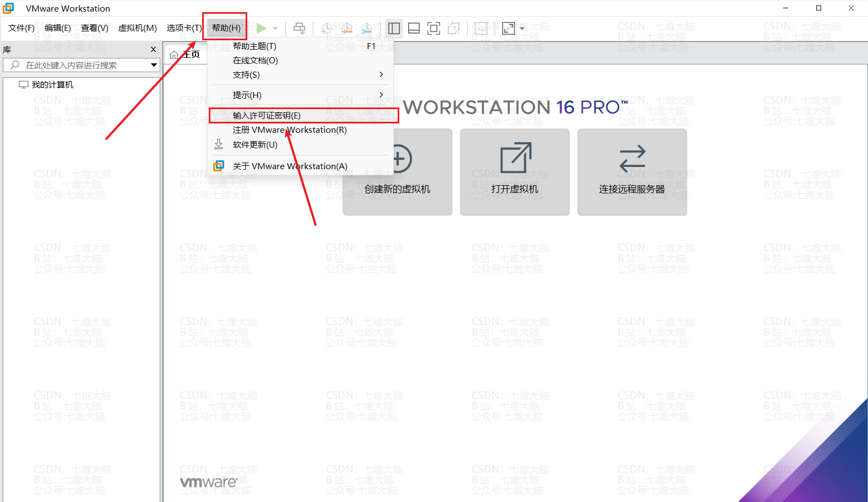Screen dimensions: 868x502
Task: Toggle the library sidebar view icon
Action: point(394,28)
